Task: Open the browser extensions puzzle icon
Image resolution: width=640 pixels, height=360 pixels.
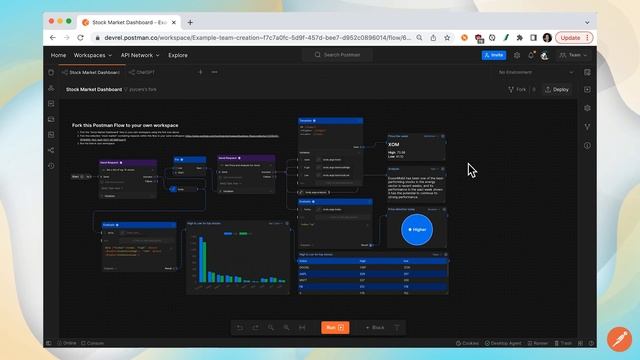Action: pyautogui.click(x=520, y=38)
